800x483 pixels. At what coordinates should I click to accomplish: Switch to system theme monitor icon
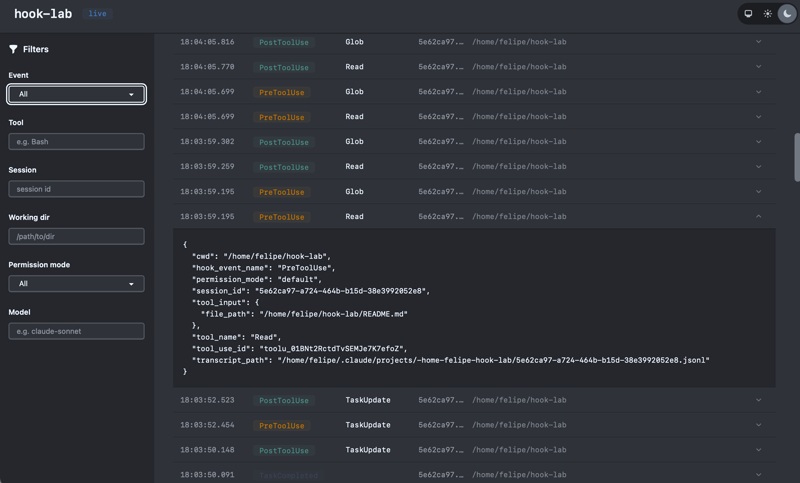click(x=748, y=14)
